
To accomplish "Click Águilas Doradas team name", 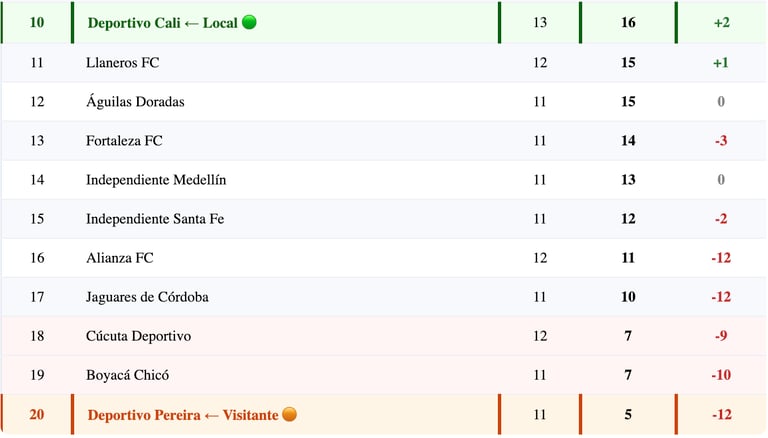I will tap(135, 101).
